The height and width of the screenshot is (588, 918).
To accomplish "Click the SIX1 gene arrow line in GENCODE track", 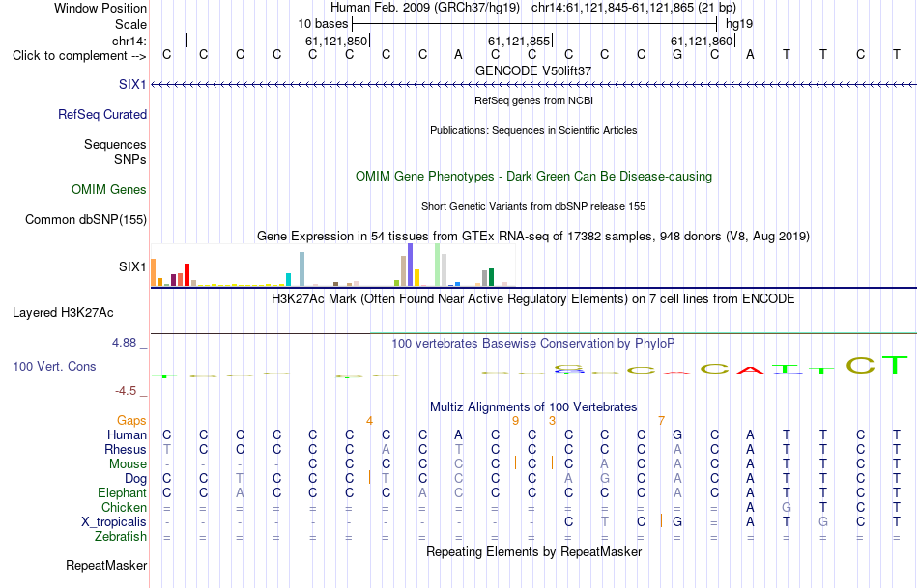I will 533,85.
